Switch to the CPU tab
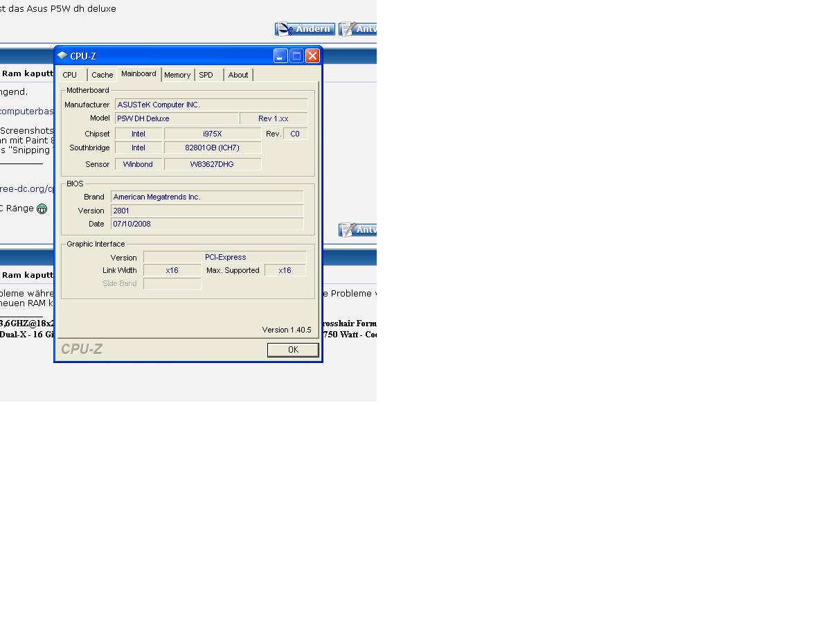840x620 pixels. tap(70, 75)
